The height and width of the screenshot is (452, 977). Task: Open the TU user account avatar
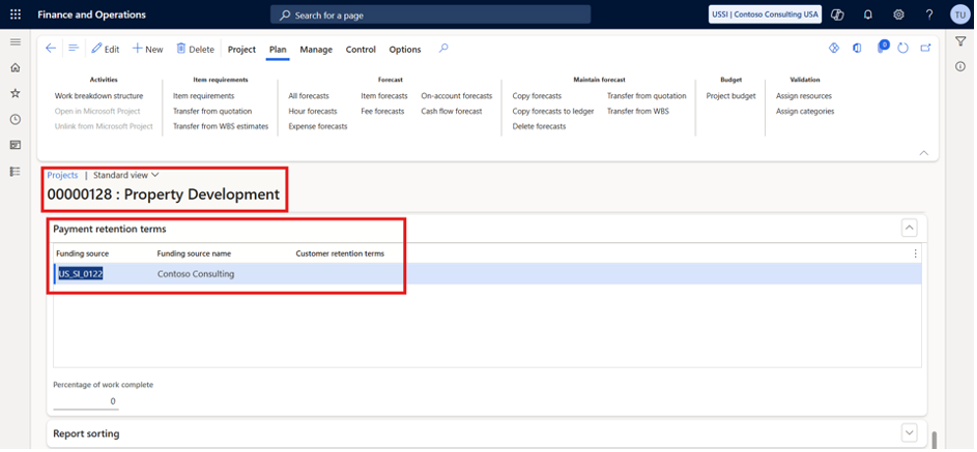(x=960, y=14)
